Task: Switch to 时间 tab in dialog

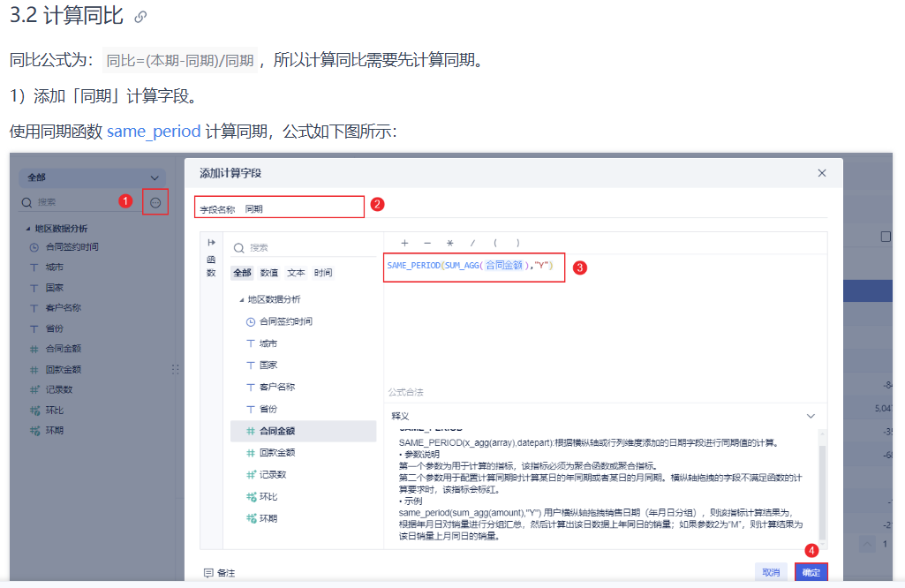Action: click(323, 273)
